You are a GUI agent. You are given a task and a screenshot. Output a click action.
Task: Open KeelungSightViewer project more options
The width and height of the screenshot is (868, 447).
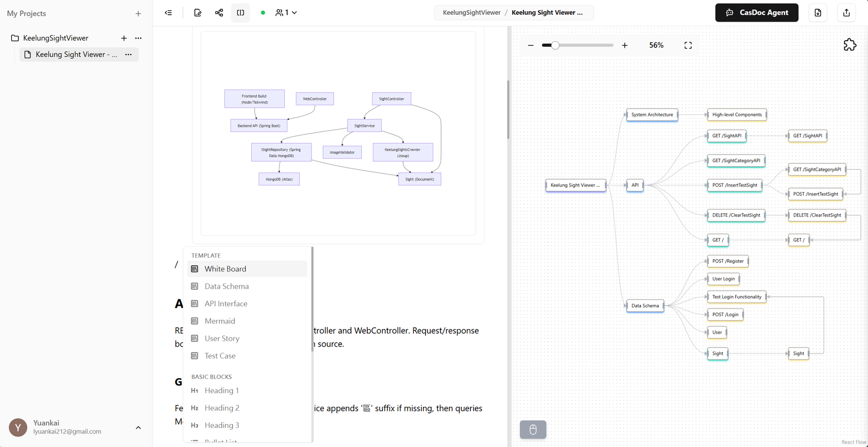(x=138, y=38)
